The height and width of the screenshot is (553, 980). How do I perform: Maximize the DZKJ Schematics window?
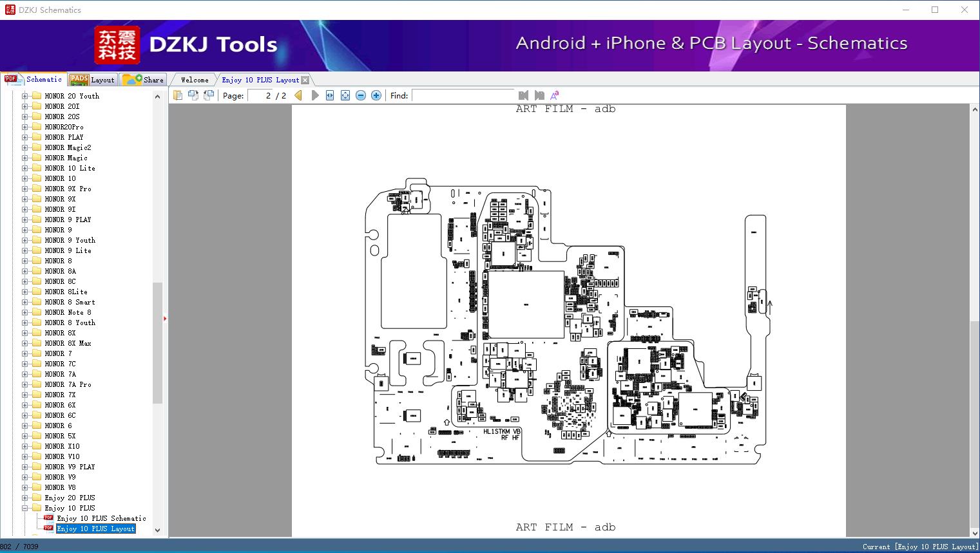coord(935,10)
